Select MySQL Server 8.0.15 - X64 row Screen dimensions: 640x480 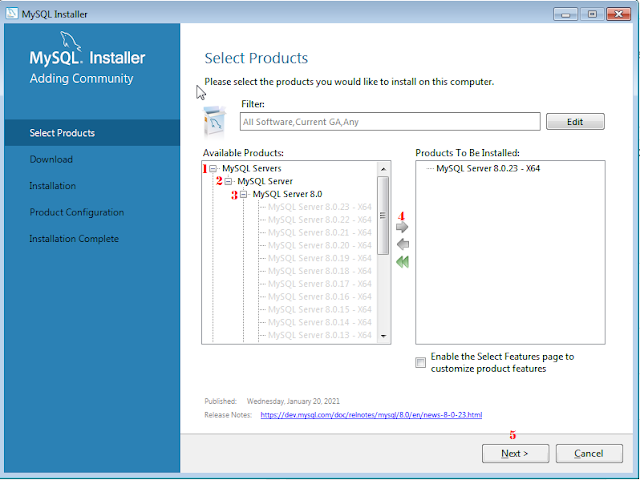coord(320,310)
